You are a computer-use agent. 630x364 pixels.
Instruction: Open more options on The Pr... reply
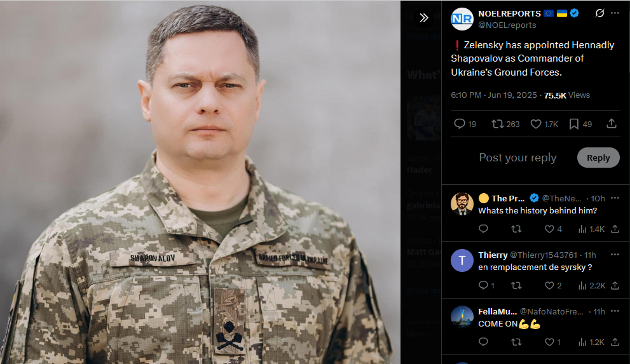click(615, 198)
